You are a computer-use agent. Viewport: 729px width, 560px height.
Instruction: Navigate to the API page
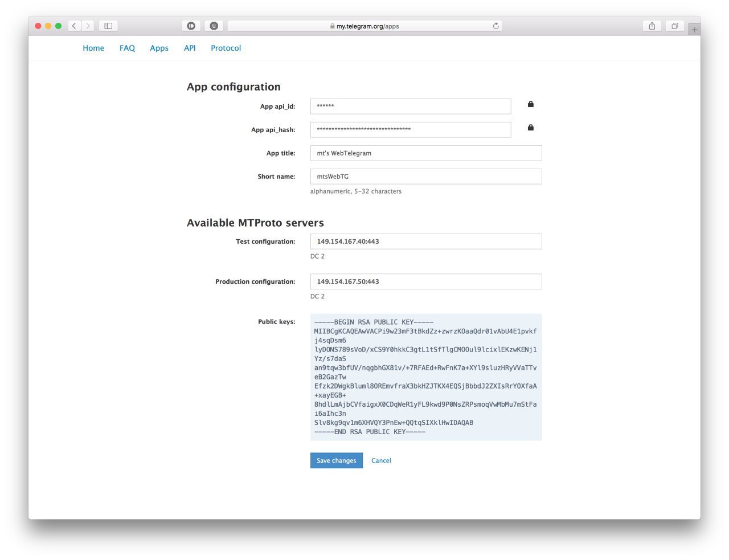click(x=190, y=48)
